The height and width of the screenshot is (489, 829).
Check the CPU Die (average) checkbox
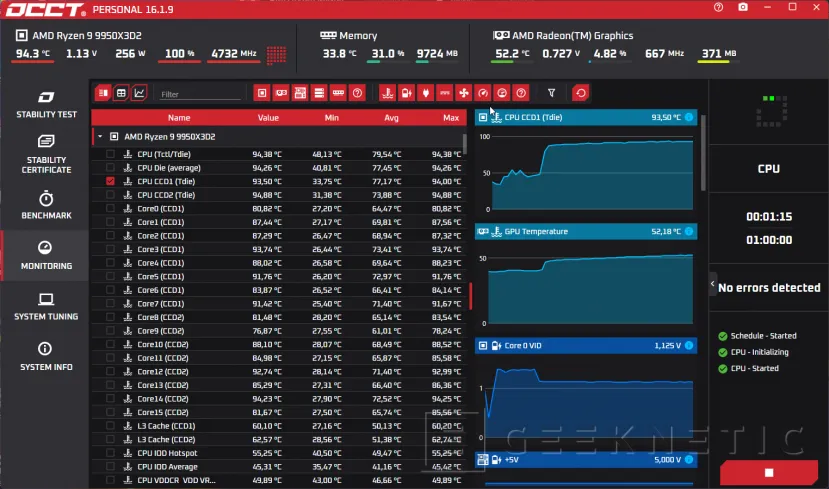[110, 168]
